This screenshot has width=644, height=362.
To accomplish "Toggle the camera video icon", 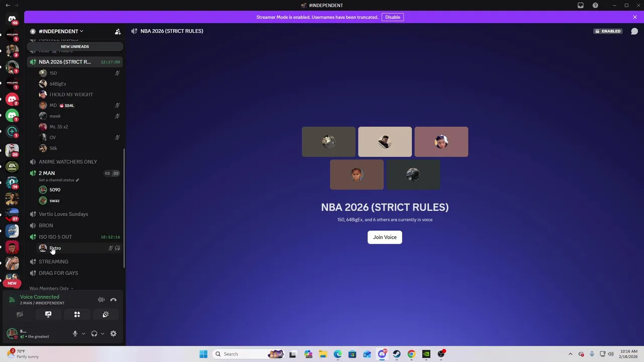I will click(x=20, y=314).
